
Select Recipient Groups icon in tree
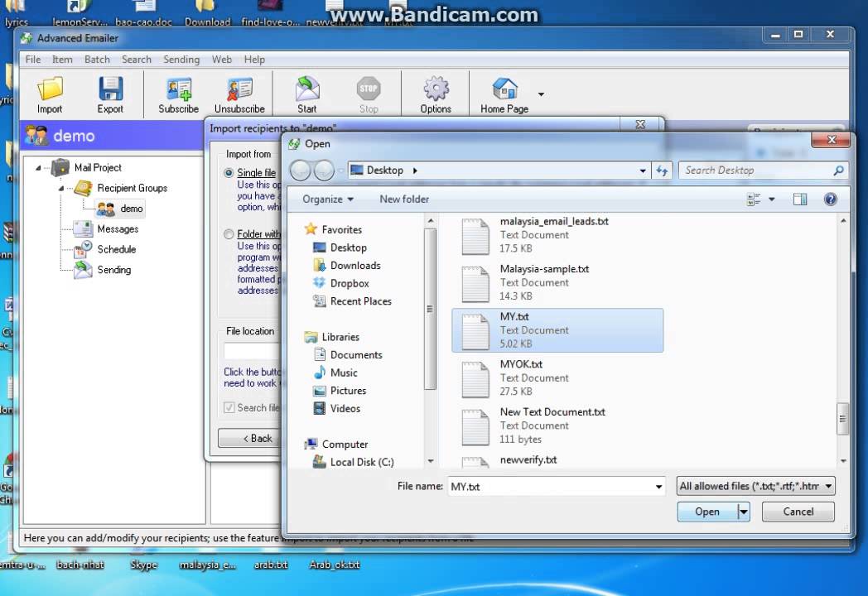(x=83, y=188)
